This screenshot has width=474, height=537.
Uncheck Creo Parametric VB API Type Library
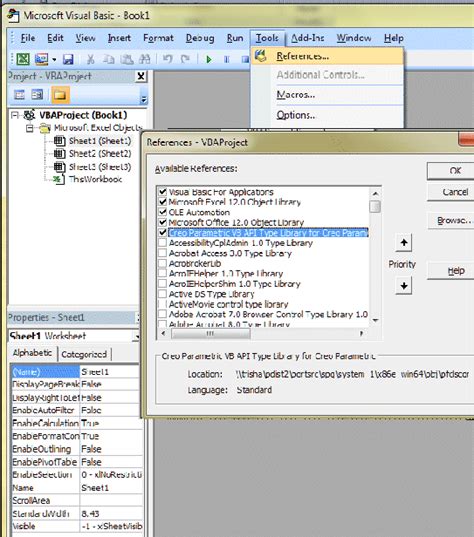[163, 233]
